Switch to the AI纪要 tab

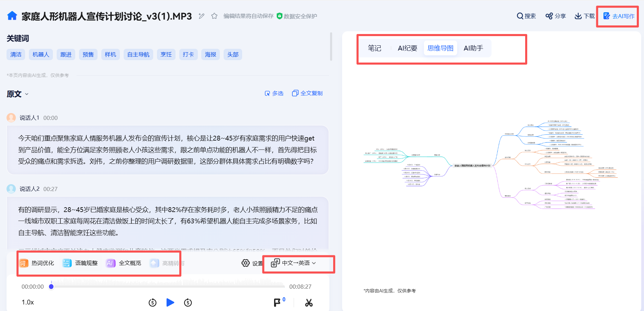tap(407, 48)
